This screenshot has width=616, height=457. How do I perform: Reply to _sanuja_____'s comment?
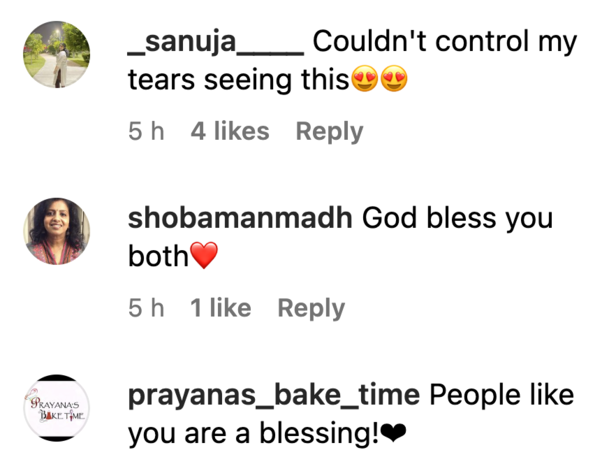pyautogui.click(x=329, y=131)
